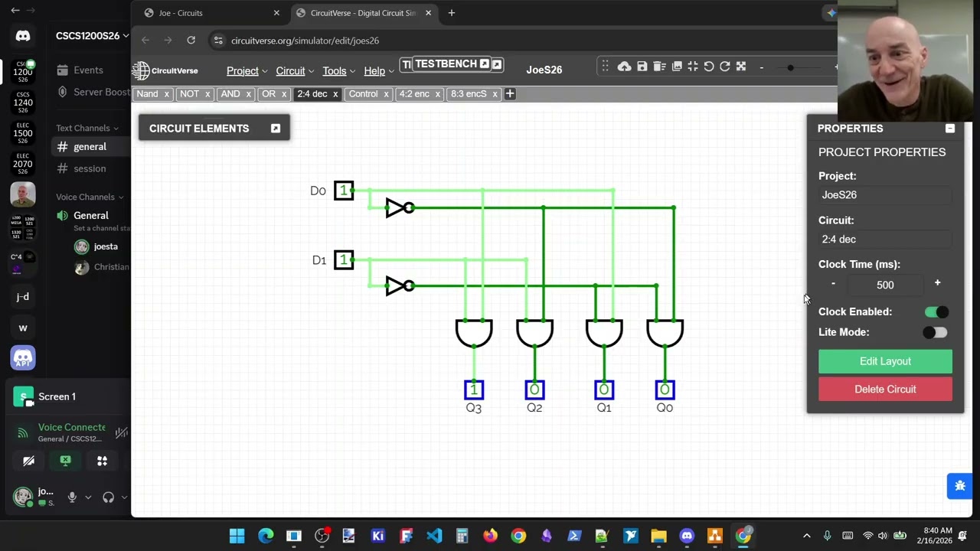The height and width of the screenshot is (551, 980).
Task: Open the Calculator from the taskbar
Action: tap(462, 536)
